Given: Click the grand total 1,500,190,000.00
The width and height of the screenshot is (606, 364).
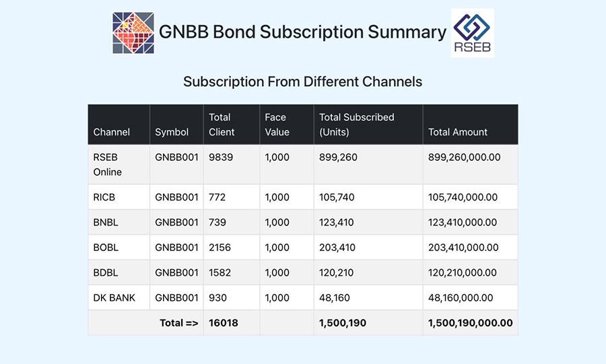Looking at the screenshot, I should coord(471,323).
